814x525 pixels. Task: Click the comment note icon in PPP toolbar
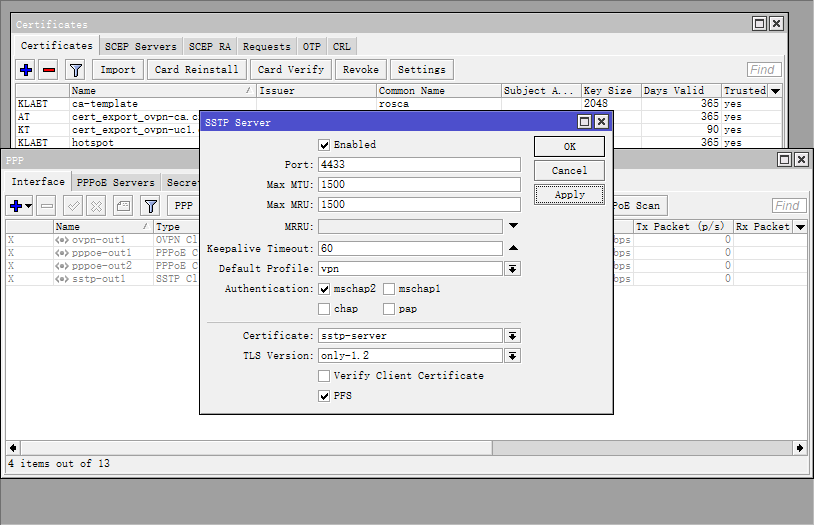122,206
